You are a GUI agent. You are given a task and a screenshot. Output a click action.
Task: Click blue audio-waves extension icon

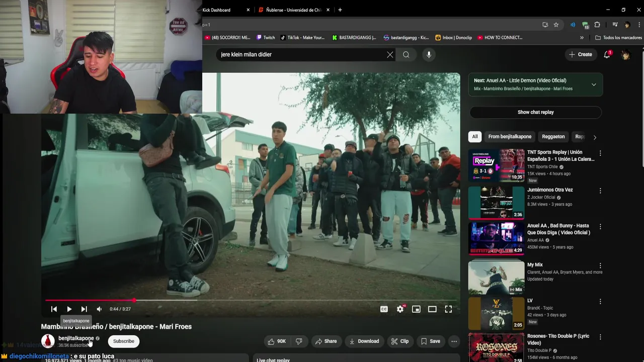[573, 25]
